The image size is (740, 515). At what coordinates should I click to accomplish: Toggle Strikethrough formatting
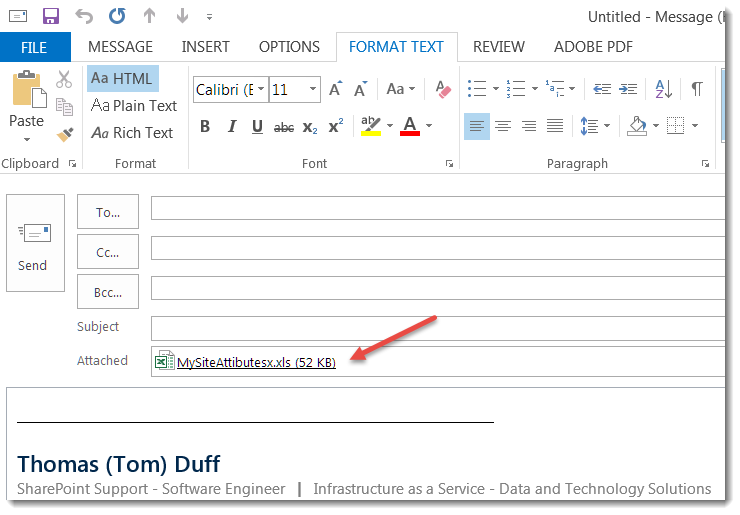(x=284, y=127)
